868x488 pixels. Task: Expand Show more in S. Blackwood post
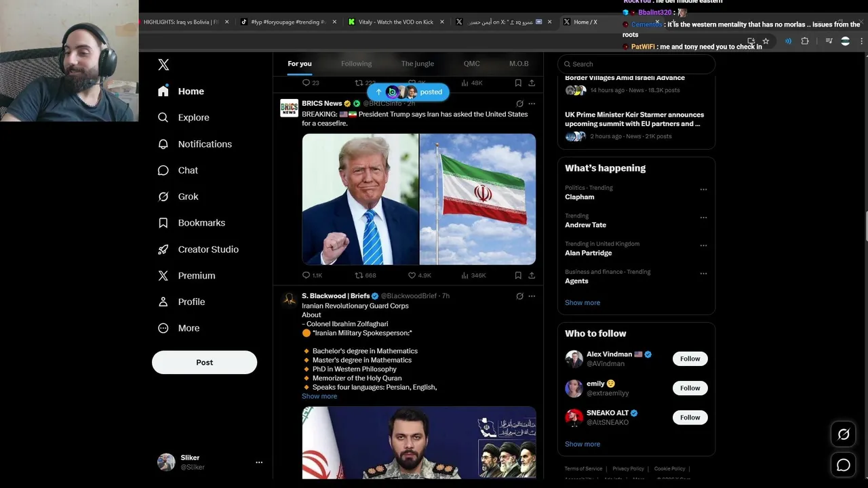[x=319, y=396]
